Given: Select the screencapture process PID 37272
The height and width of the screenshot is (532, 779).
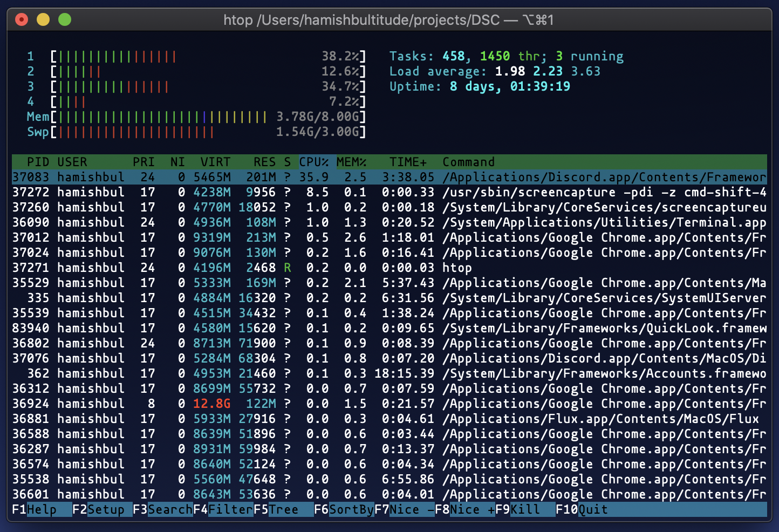Looking at the screenshot, I should [x=389, y=192].
